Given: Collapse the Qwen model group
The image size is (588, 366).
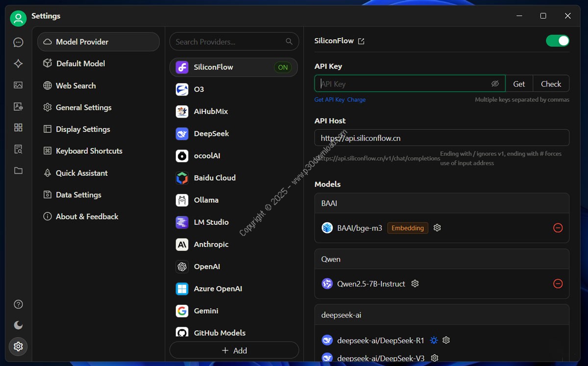Looking at the screenshot, I should (442, 259).
